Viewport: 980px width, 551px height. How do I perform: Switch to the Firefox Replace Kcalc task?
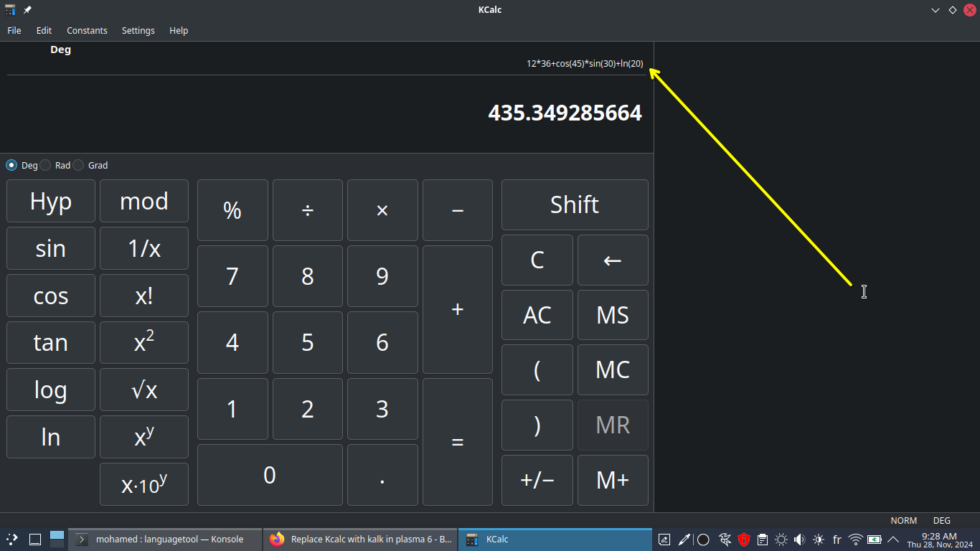coord(360,539)
